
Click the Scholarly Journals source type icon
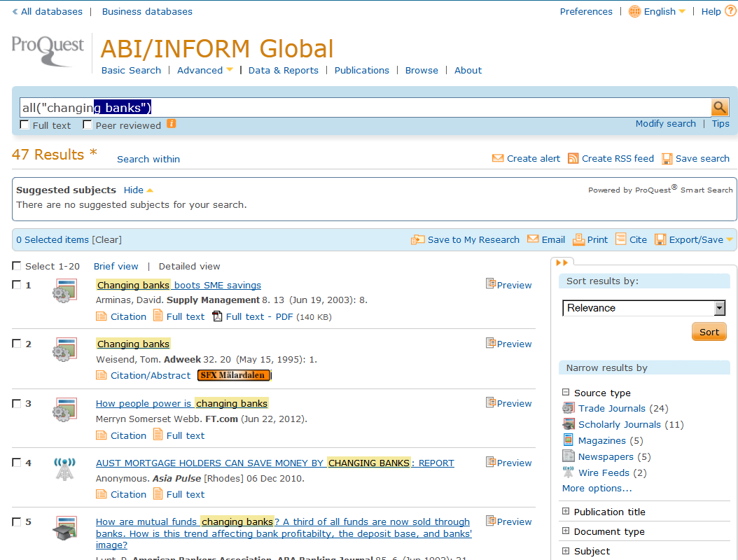569,424
